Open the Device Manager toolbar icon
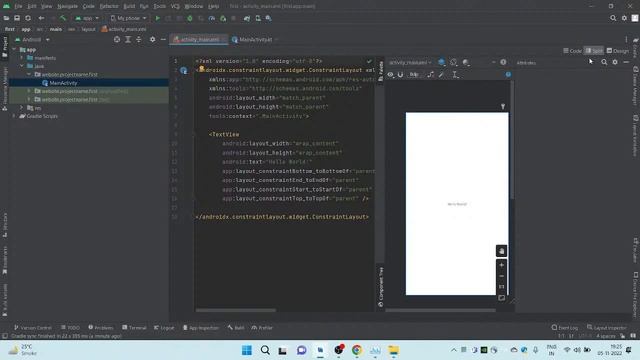This screenshot has height=360, width=640. (x=258, y=18)
